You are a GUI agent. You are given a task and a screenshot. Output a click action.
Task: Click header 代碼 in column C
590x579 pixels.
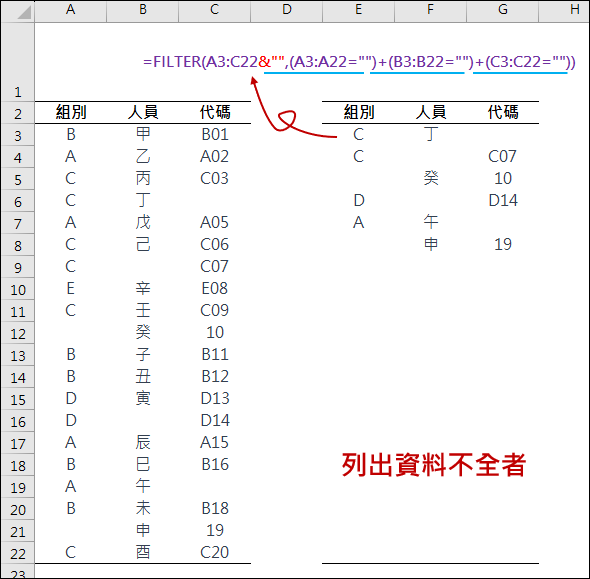click(214, 112)
